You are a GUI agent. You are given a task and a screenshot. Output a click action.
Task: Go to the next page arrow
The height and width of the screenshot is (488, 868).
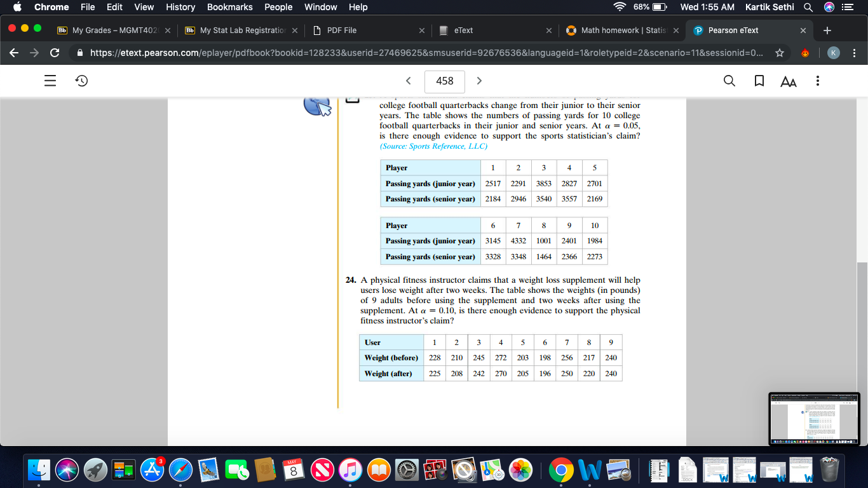(x=479, y=81)
